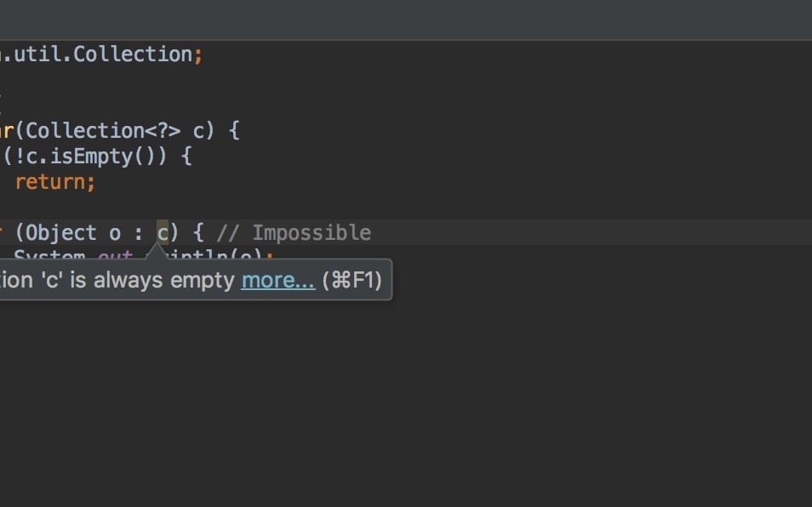The height and width of the screenshot is (507, 812).
Task: Click the opening brace after the for loop header
Action: (x=198, y=233)
